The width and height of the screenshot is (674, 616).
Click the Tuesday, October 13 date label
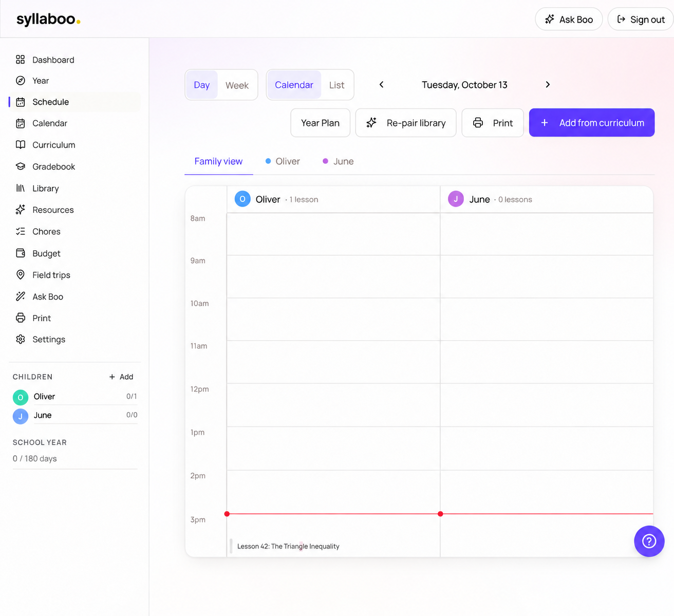tap(464, 85)
